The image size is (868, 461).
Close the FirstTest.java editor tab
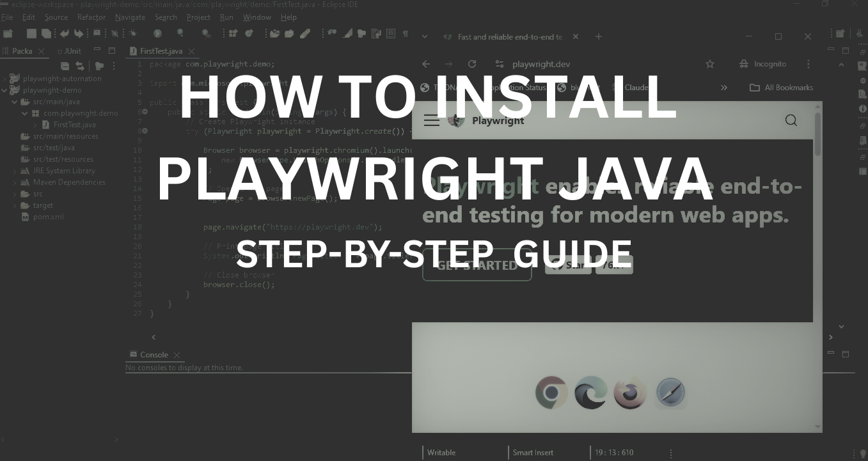pos(191,51)
